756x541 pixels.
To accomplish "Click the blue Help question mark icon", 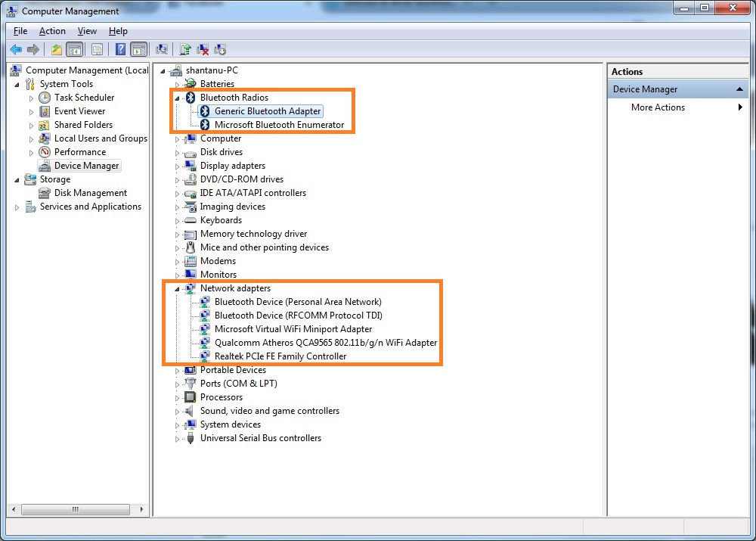I will tap(120, 49).
